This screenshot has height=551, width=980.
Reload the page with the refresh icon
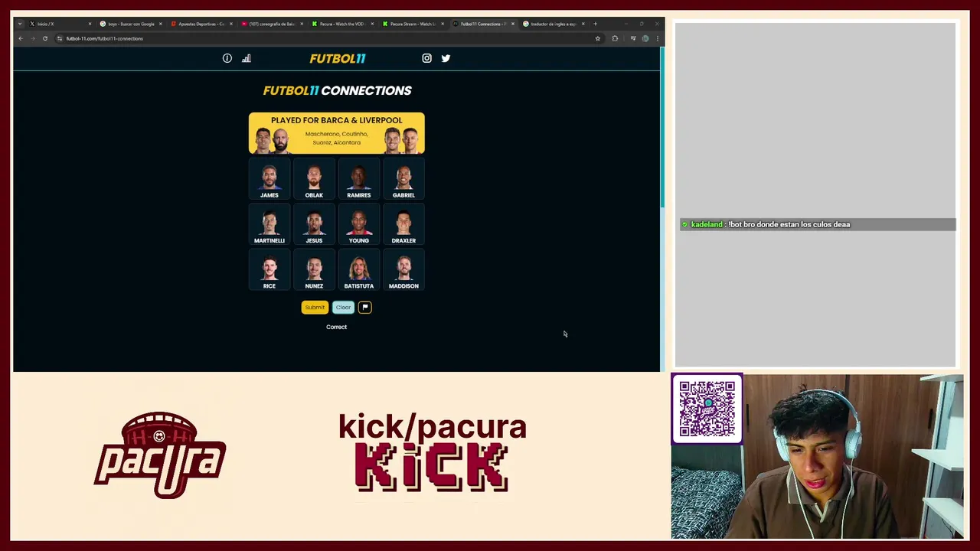(x=45, y=38)
